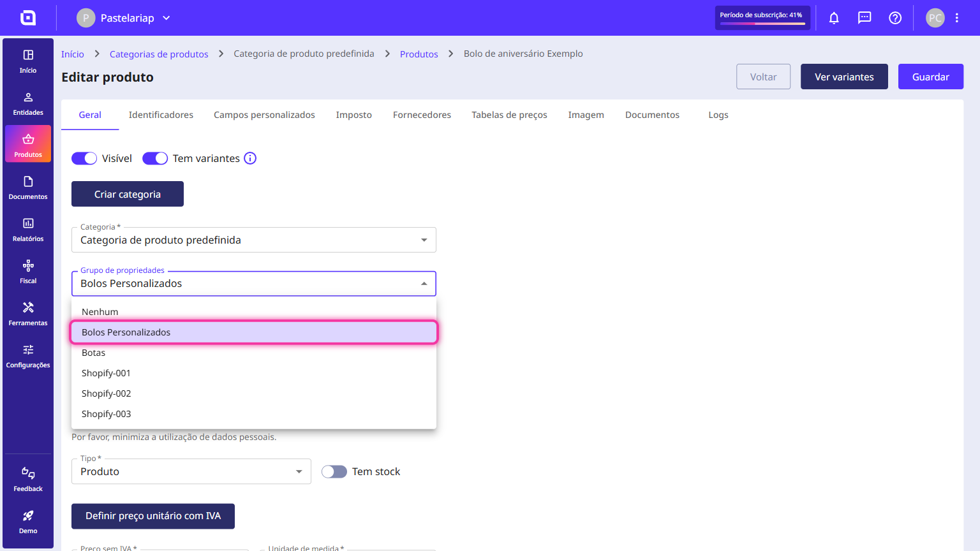Open the chat messages icon
This screenshot has height=551, width=980.
click(x=865, y=18)
